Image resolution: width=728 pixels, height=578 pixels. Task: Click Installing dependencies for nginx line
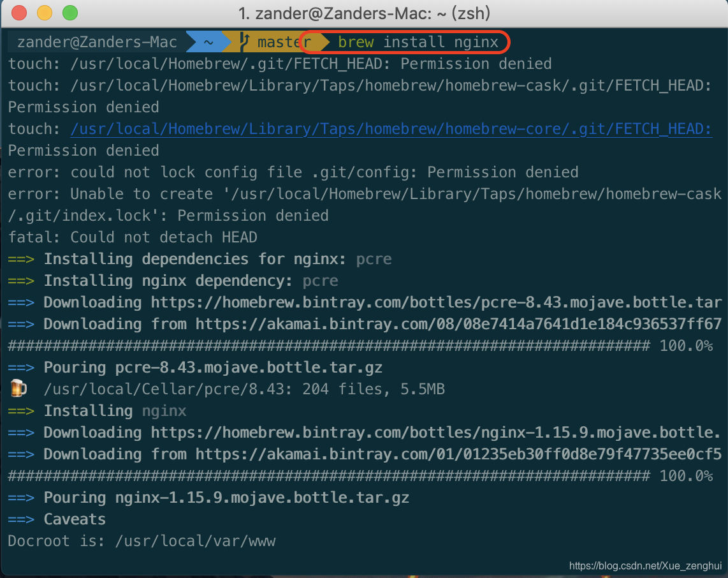[200, 259]
